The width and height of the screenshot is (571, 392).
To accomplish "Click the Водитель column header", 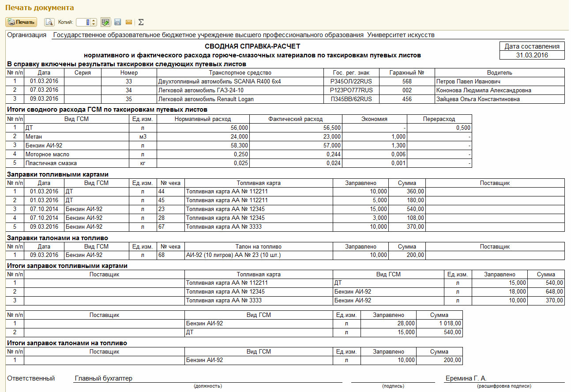I will point(500,73).
